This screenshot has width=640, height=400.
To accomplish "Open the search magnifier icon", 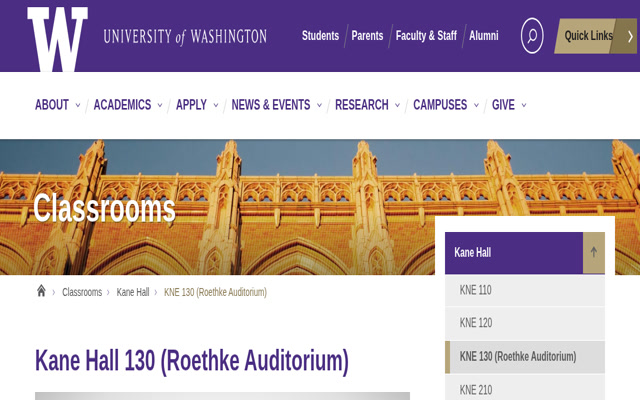I will (532, 36).
